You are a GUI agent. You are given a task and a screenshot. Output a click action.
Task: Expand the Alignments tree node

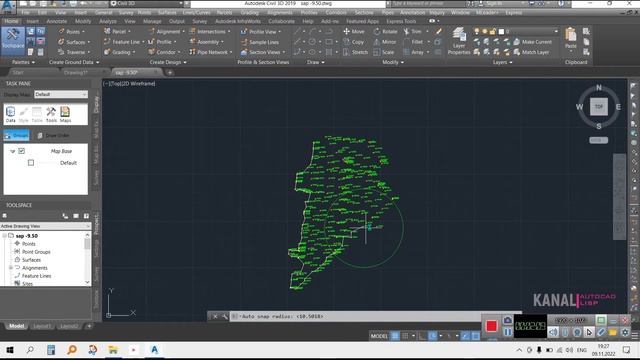point(11,268)
